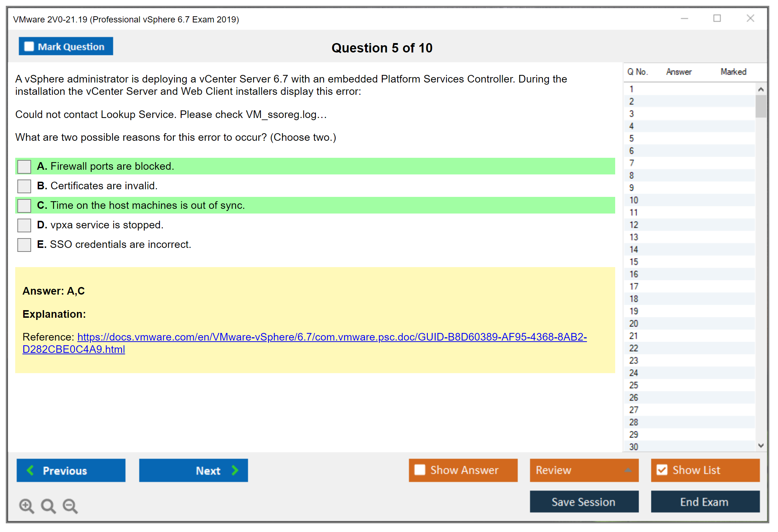
Task: Click the zoom in magnifier icon
Action: 26,506
